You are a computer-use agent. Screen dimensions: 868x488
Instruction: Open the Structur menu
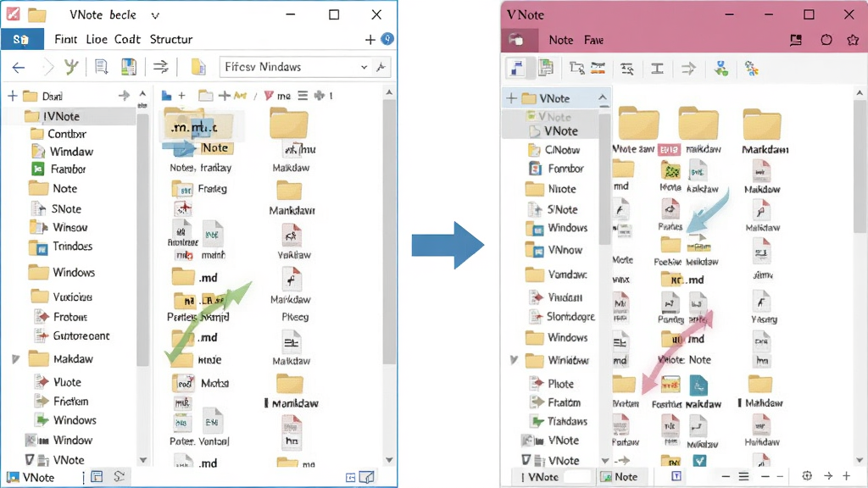(171, 39)
